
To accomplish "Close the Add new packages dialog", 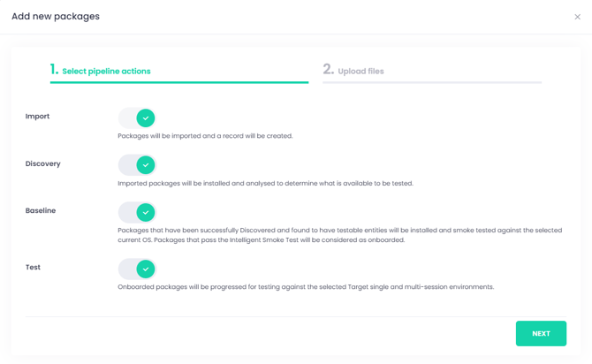I will (x=578, y=17).
